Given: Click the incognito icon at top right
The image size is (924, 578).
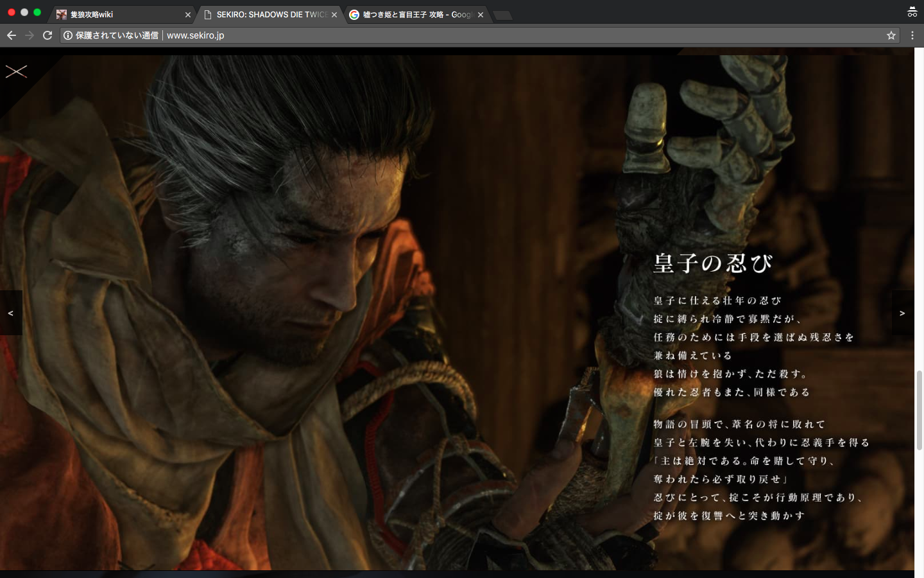Looking at the screenshot, I should click(x=912, y=12).
